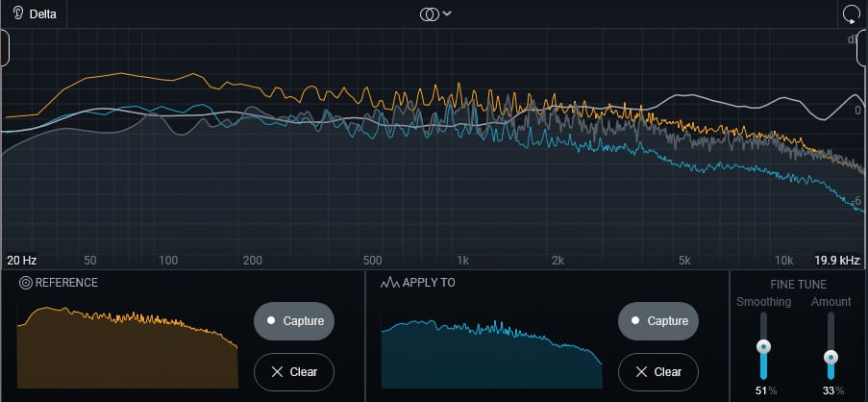The width and height of the screenshot is (868, 402).
Task: Click the 51% Smoothing value field
Action: coord(764,390)
